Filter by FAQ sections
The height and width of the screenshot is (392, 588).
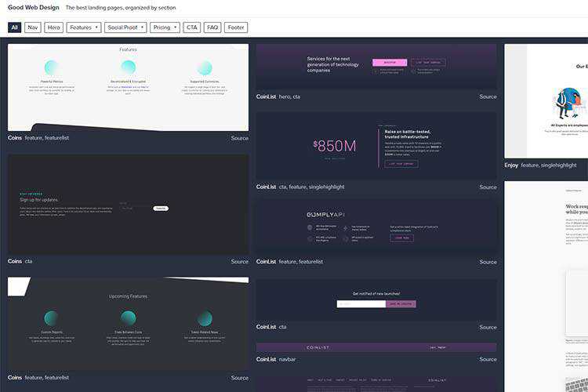[x=212, y=27]
